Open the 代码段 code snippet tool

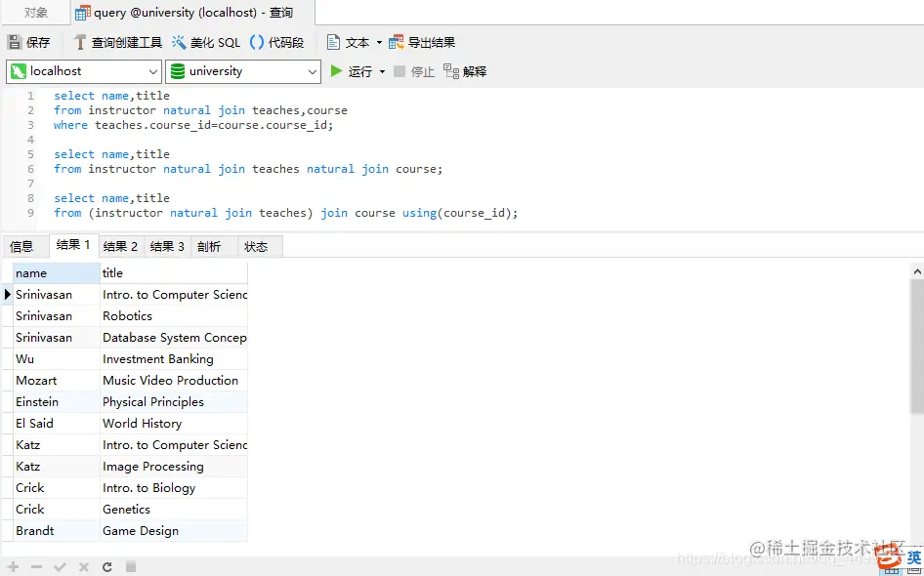click(277, 42)
